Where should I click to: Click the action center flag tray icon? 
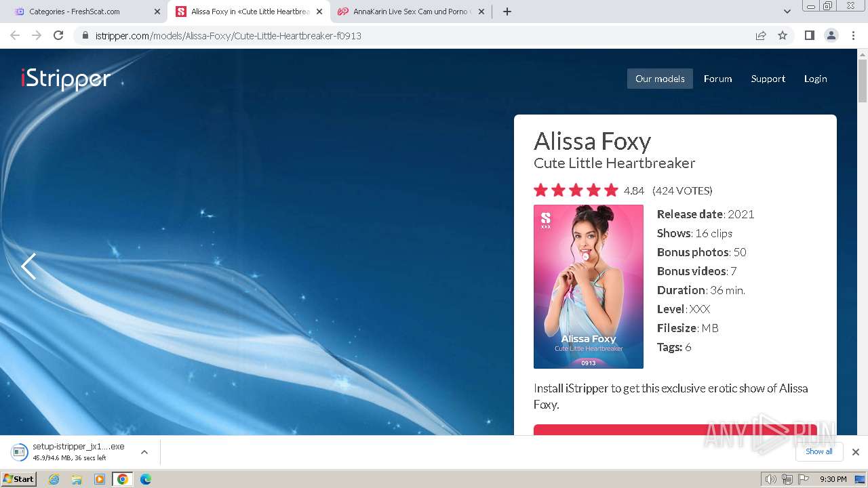[x=804, y=479]
